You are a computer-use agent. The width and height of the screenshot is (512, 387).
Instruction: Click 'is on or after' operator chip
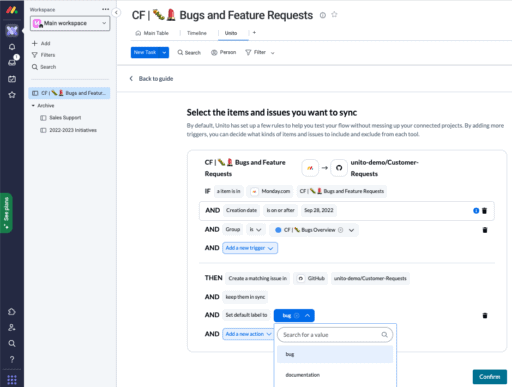280,210
